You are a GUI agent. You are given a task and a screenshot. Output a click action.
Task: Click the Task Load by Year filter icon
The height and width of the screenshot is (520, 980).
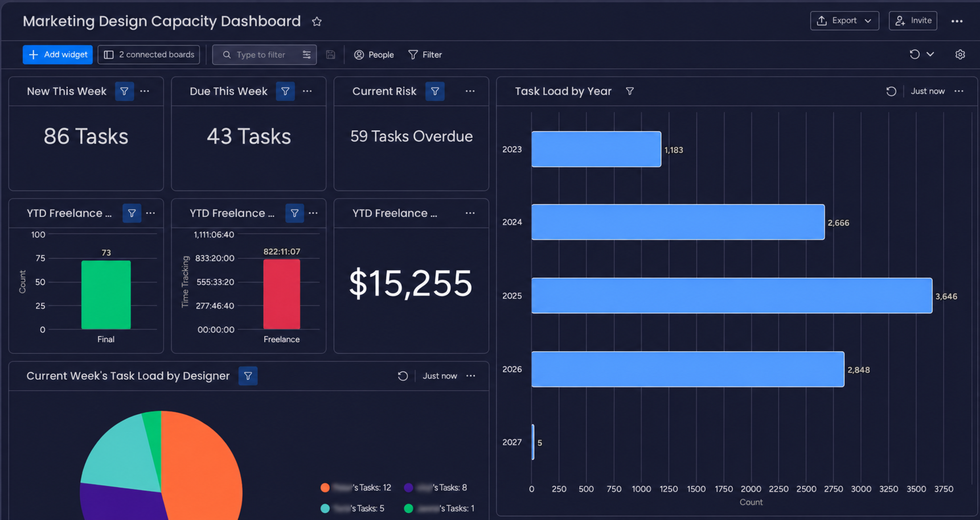point(630,91)
